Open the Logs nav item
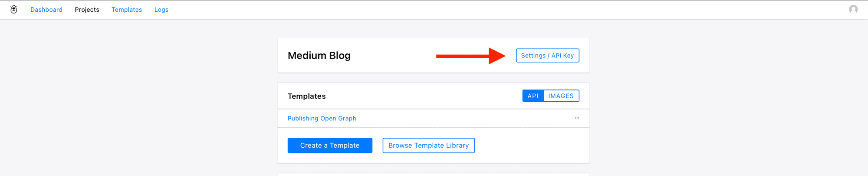The width and height of the screenshot is (868, 176). tap(161, 10)
